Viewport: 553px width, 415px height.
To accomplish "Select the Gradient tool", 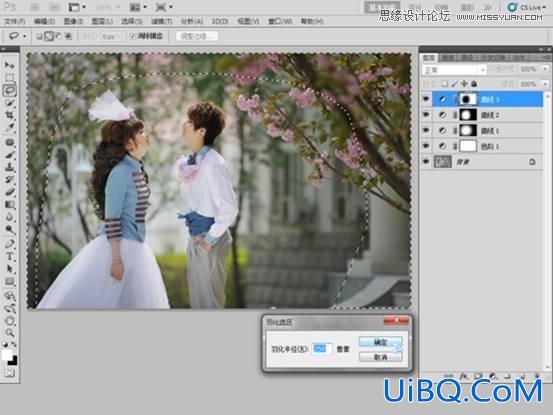I will [10, 205].
